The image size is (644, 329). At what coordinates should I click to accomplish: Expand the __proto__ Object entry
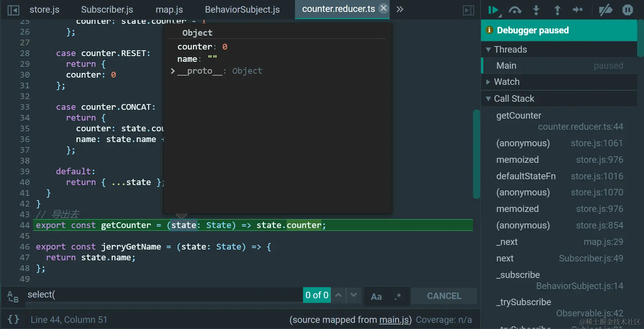173,71
